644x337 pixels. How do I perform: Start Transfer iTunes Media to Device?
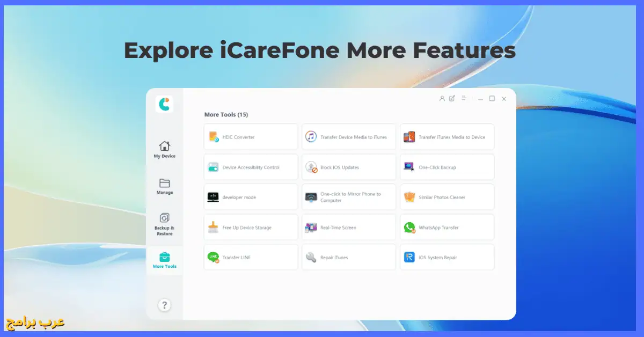click(447, 137)
